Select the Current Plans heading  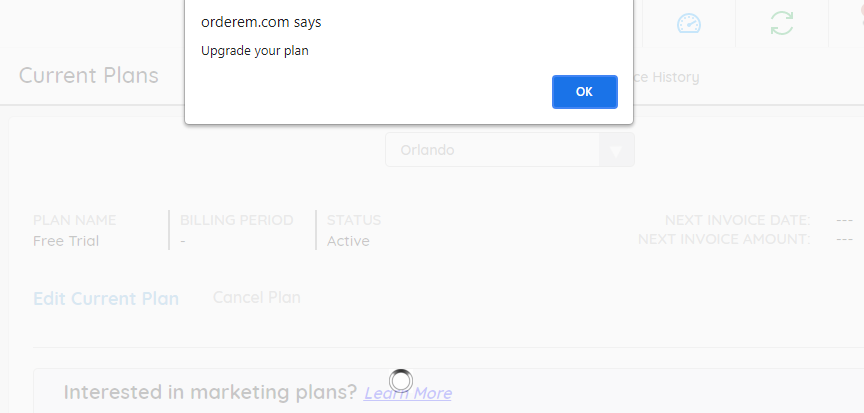pos(89,75)
